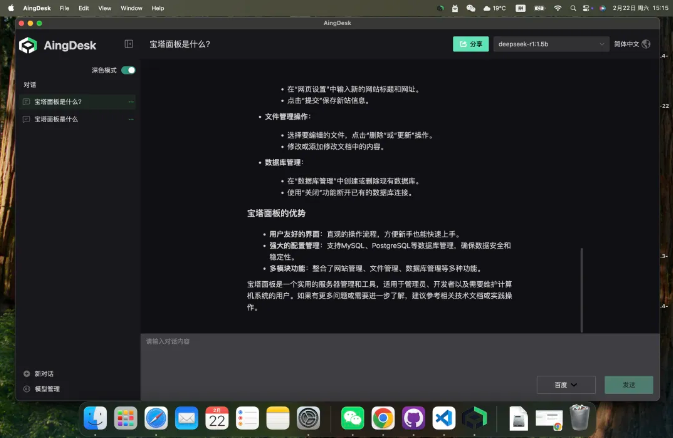
Task: Open Finder from the Dock
Action: pyautogui.click(x=95, y=418)
